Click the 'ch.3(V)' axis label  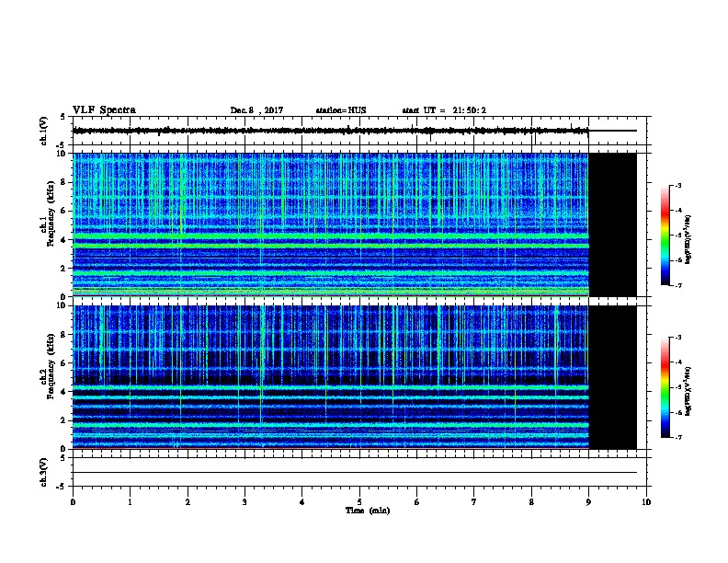tap(43, 472)
